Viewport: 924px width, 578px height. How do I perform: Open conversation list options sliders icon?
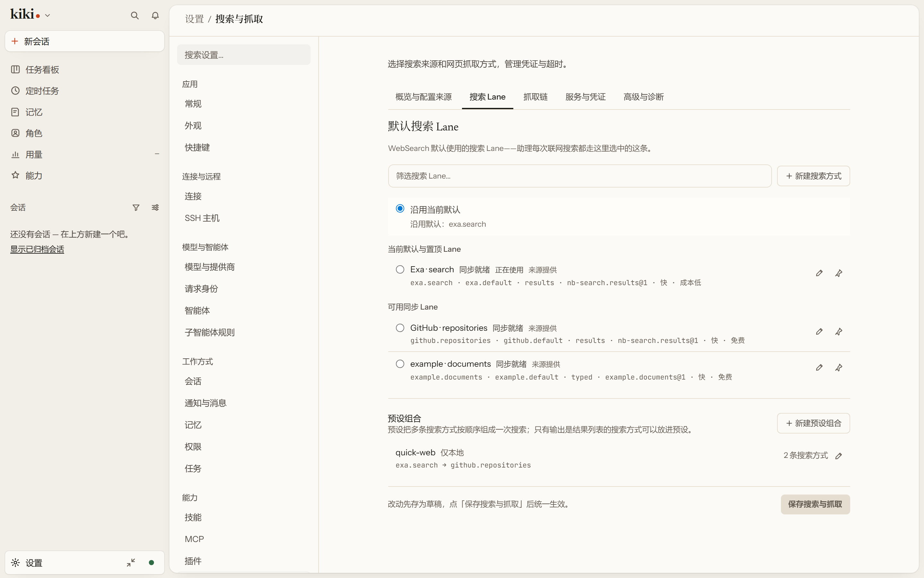click(155, 207)
